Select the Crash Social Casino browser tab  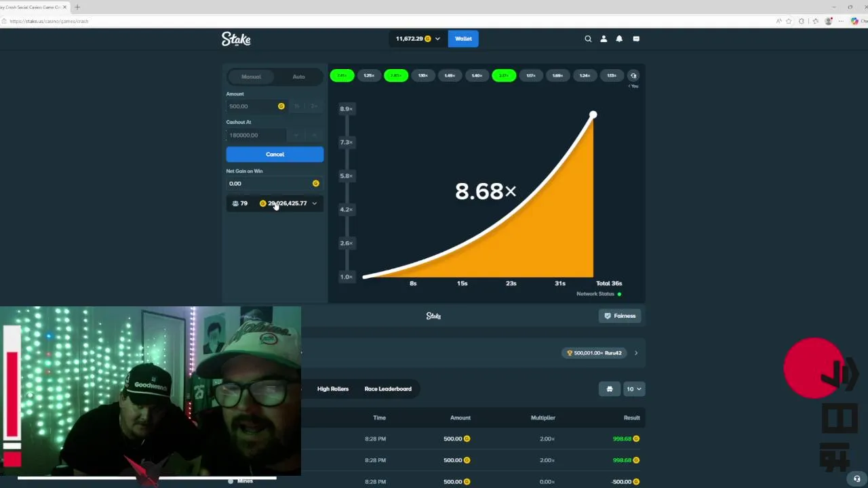[x=33, y=7]
